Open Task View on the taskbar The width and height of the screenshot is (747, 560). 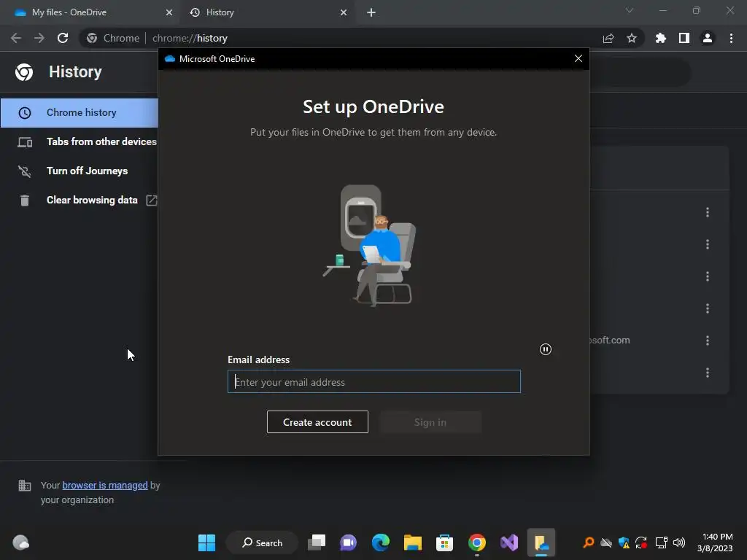point(317,542)
